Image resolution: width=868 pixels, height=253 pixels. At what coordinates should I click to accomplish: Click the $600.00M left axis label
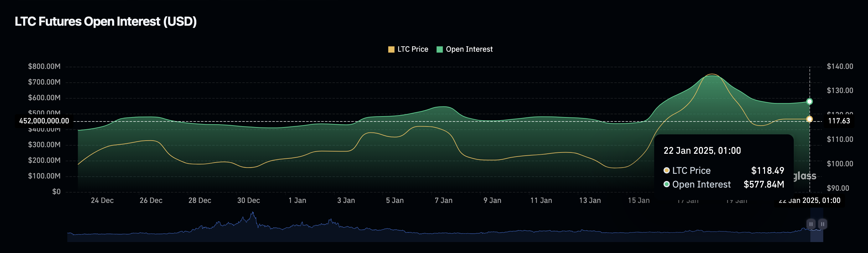(x=44, y=98)
